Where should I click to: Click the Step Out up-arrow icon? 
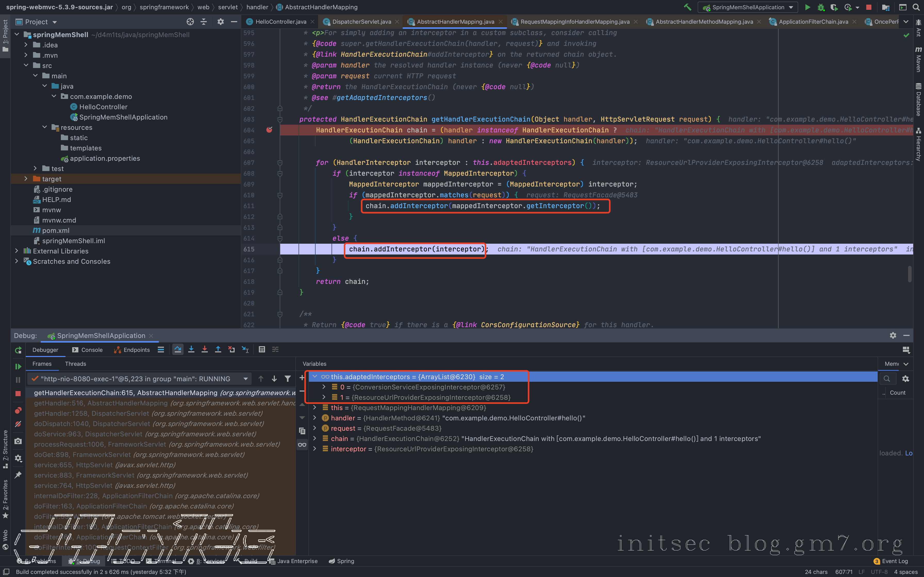pyautogui.click(x=218, y=350)
